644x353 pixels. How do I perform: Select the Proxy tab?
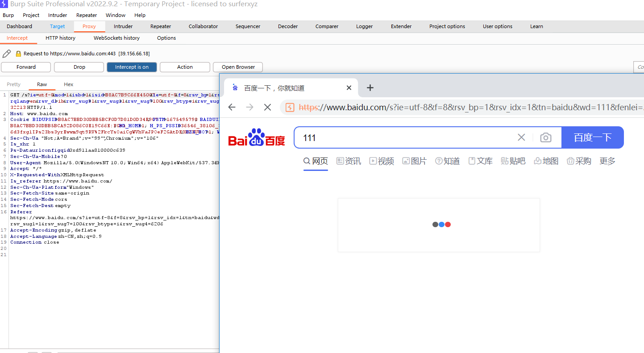(89, 26)
